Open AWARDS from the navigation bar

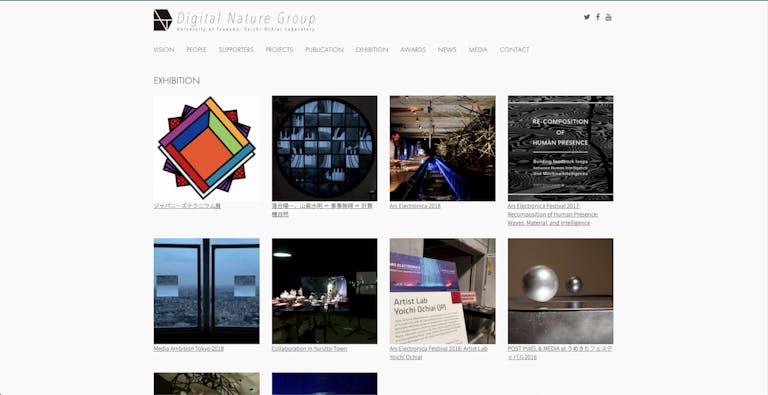[x=413, y=49]
